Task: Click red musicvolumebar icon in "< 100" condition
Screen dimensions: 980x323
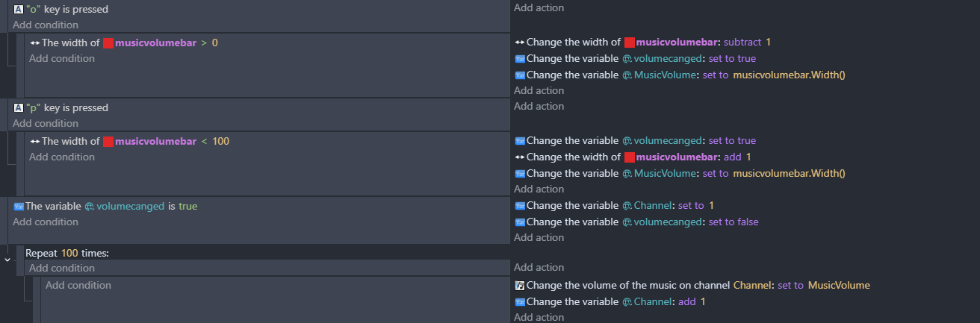Action: (108, 142)
